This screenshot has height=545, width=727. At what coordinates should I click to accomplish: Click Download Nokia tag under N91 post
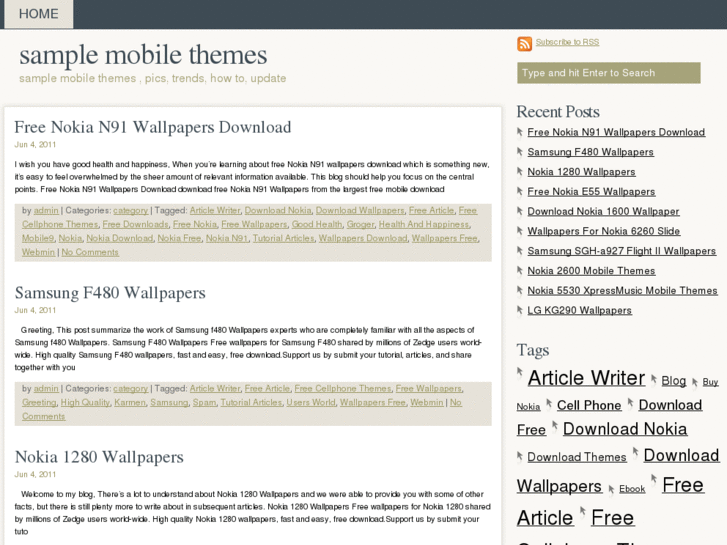[278, 211]
